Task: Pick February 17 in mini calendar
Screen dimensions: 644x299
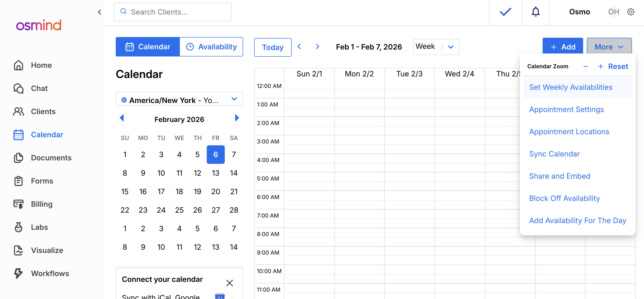Action: tap(161, 191)
